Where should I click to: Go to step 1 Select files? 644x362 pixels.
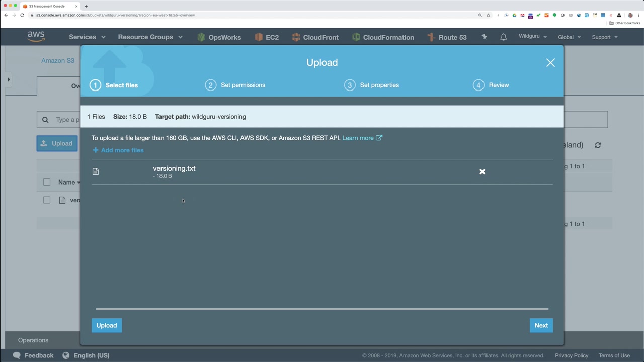click(x=114, y=85)
